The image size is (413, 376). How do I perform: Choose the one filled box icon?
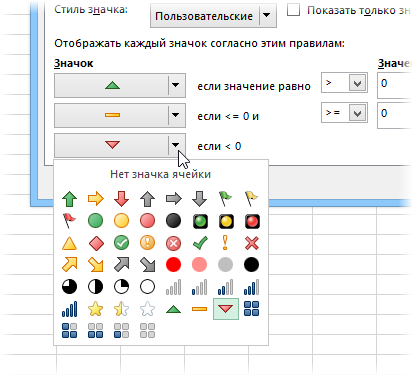pos(121,330)
